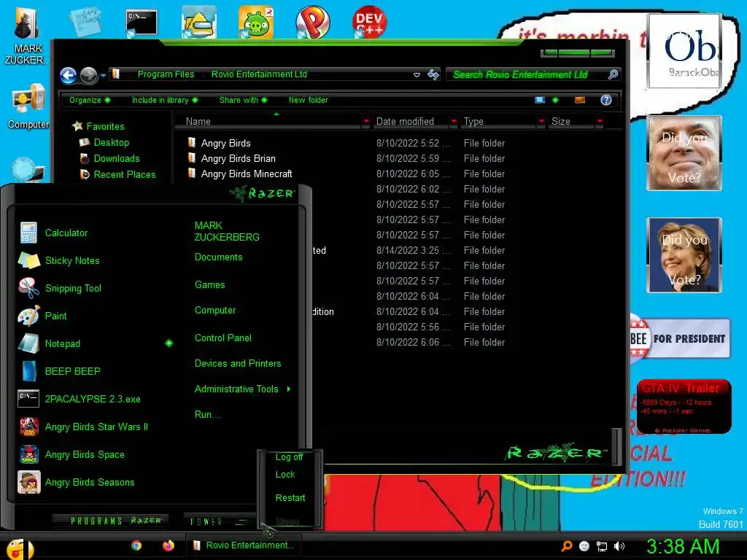Open Control Panel from Start menu

coord(223,338)
